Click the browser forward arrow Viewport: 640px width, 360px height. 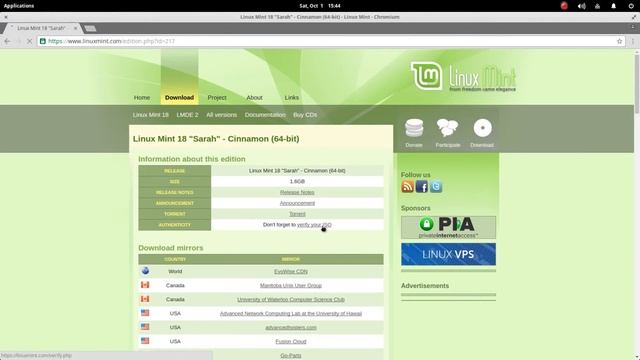pyautogui.click(x=18, y=41)
